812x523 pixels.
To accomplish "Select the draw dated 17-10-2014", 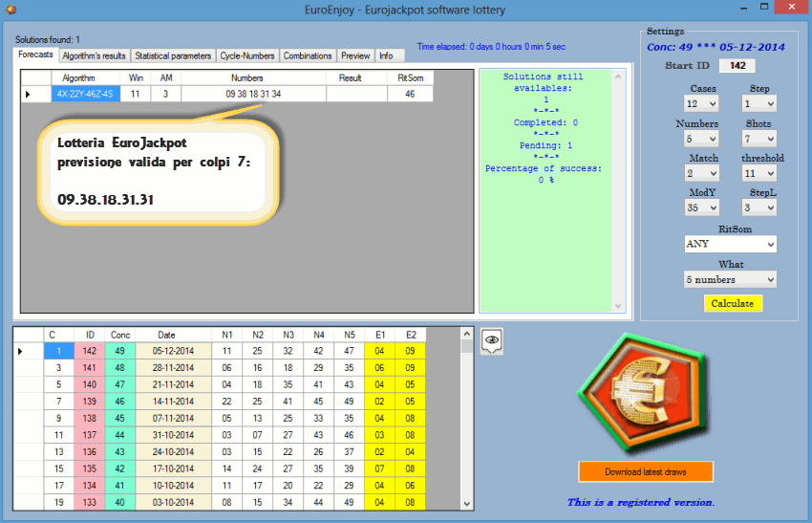I will tap(173, 469).
